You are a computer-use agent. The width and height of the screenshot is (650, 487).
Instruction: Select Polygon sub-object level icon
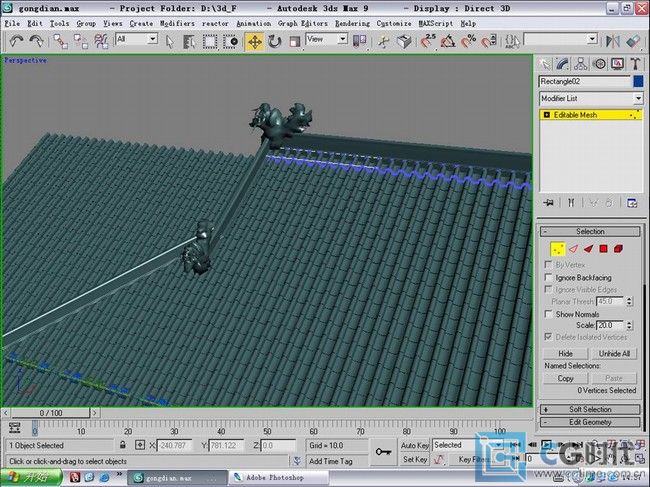tap(604, 249)
